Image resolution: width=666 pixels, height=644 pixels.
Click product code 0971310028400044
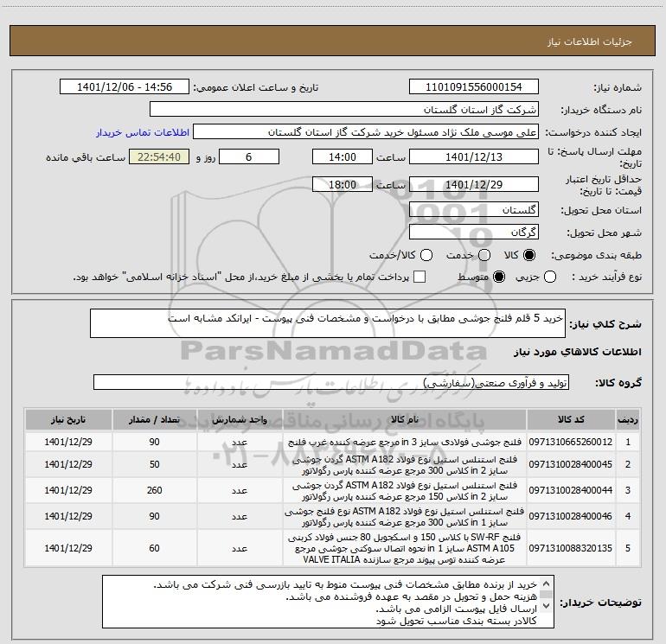click(x=571, y=490)
